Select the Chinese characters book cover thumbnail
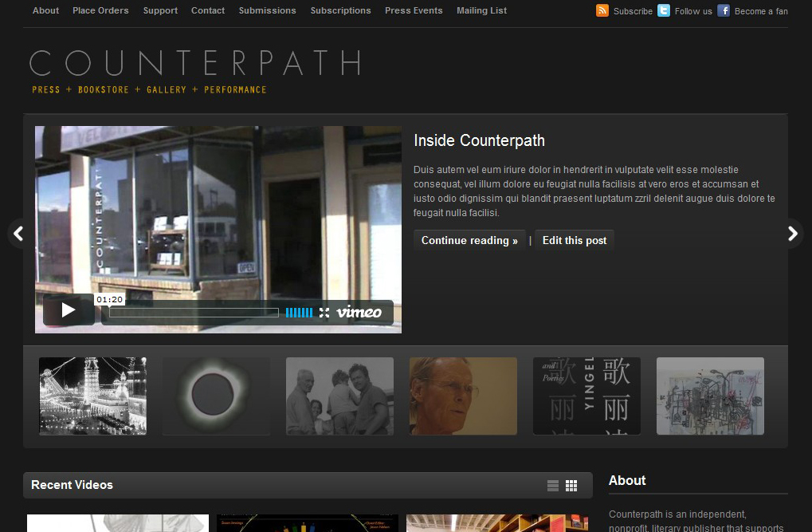 pyautogui.click(x=586, y=396)
